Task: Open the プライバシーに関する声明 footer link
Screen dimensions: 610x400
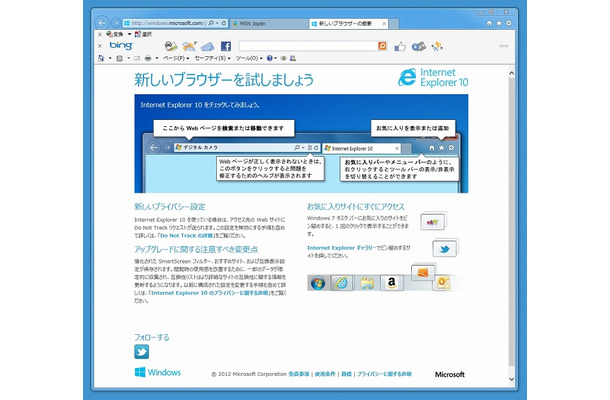Action: point(384,374)
